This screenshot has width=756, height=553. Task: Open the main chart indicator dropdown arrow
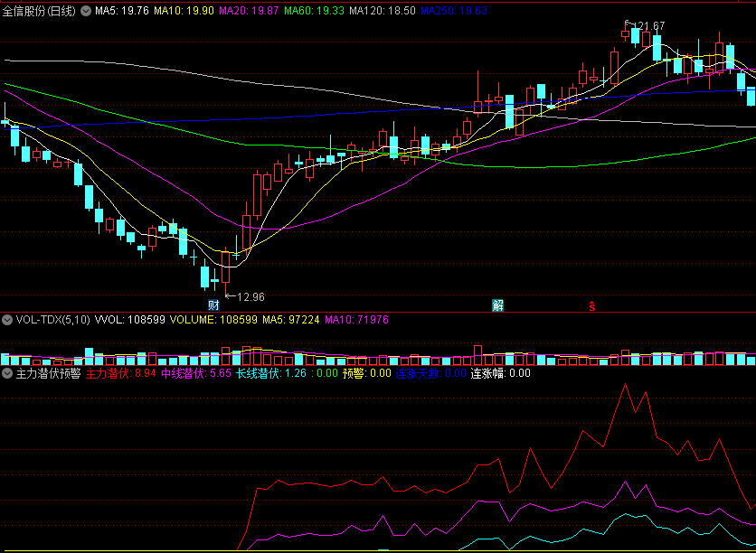point(86,11)
